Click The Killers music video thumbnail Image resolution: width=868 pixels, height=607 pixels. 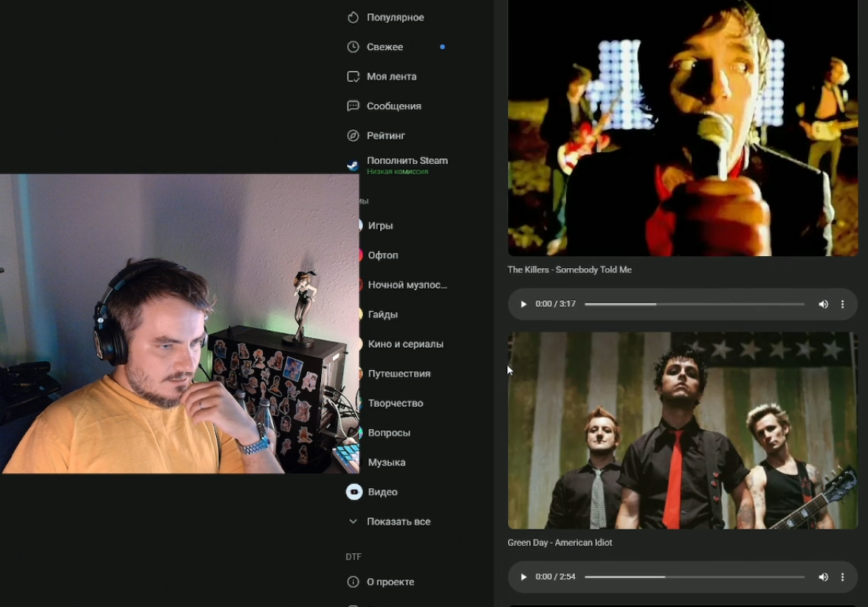(x=683, y=128)
